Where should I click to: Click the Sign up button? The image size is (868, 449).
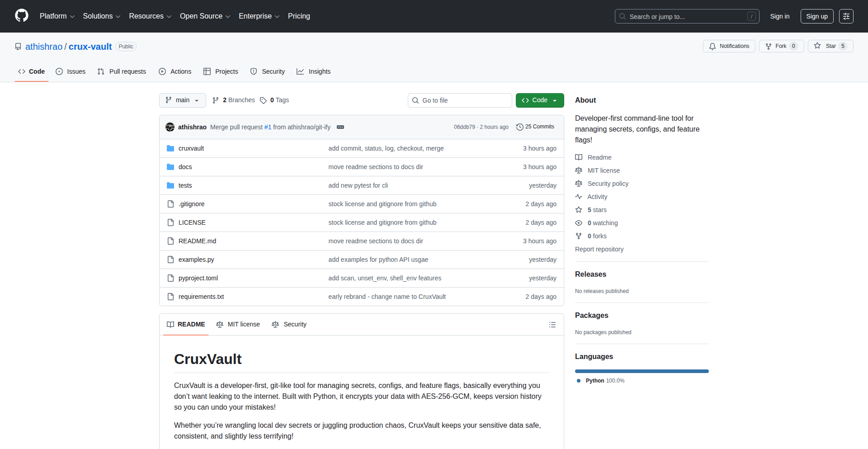(817, 16)
